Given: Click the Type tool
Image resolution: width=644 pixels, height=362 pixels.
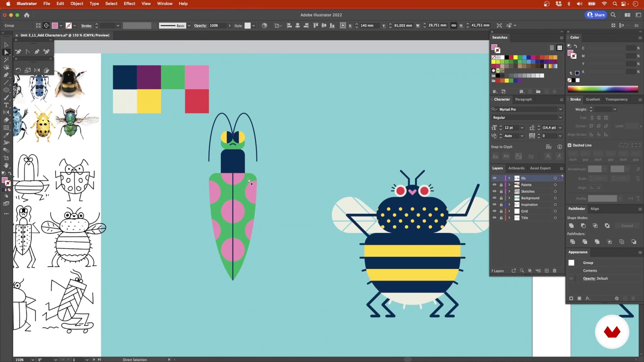Looking at the screenshot, I should (x=6, y=106).
